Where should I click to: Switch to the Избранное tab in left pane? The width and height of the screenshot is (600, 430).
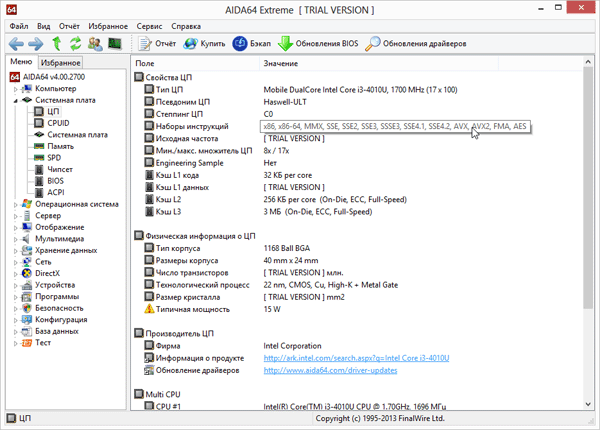coord(60,63)
